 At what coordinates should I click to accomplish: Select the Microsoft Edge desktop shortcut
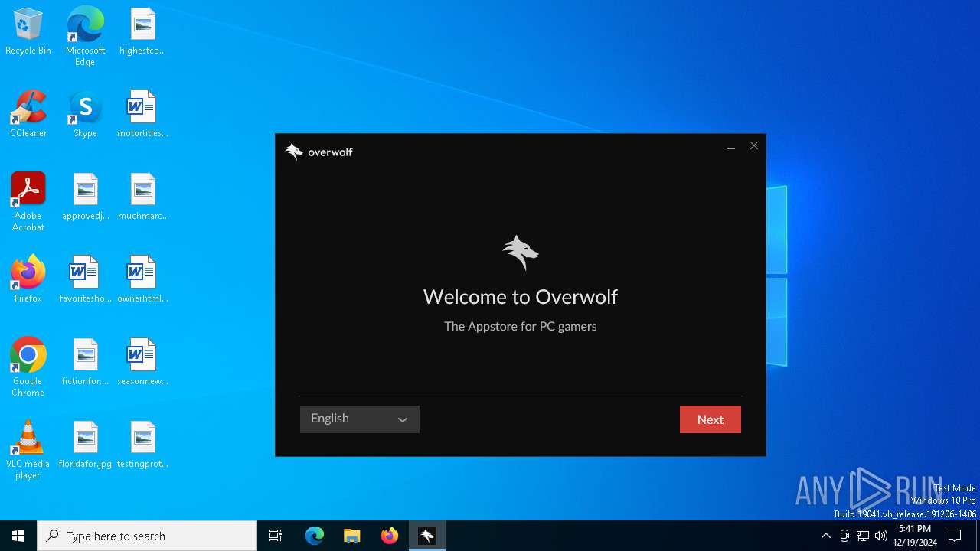tap(85, 37)
